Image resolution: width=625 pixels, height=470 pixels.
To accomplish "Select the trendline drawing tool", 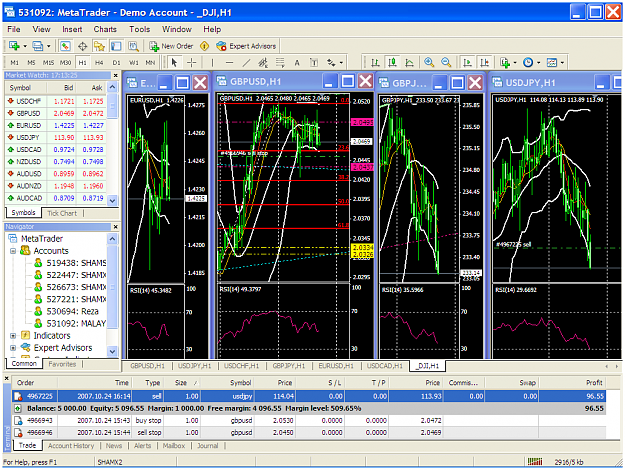I will [246, 63].
